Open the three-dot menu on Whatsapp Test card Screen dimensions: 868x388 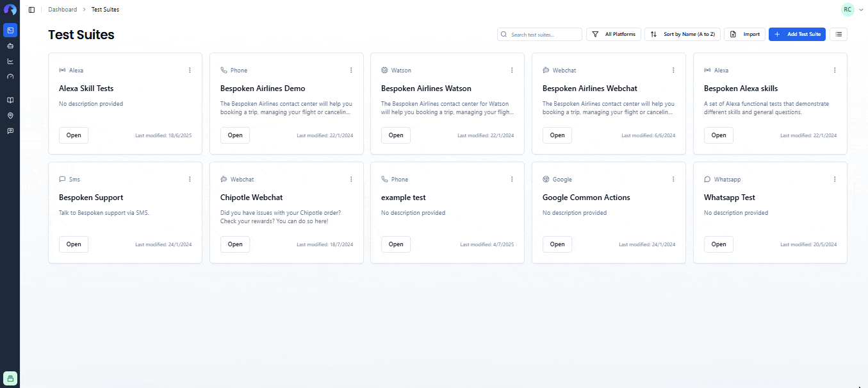[x=835, y=180]
